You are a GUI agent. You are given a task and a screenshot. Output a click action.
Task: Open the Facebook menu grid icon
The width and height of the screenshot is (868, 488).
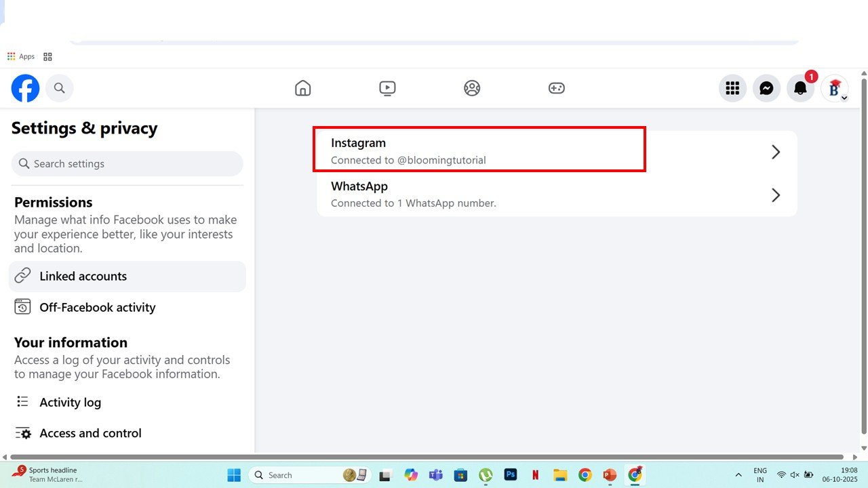(x=732, y=88)
